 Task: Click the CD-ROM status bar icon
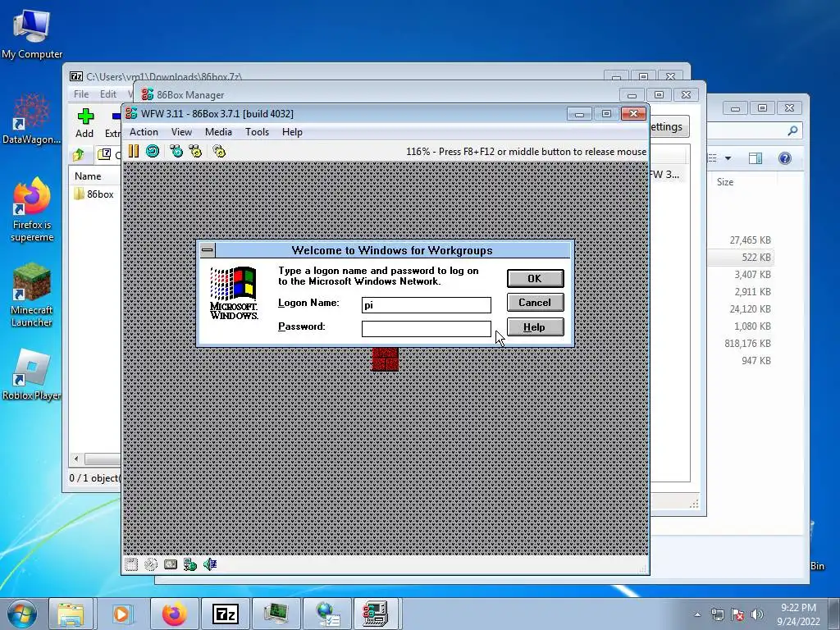[x=151, y=564]
